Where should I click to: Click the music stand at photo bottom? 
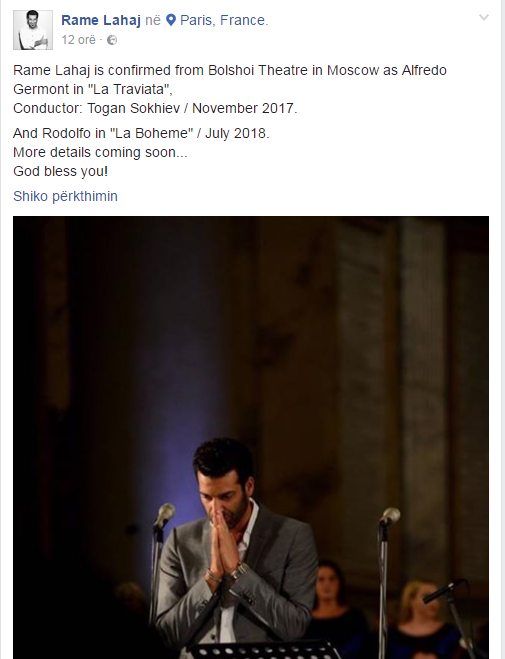pyautogui.click(x=260, y=650)
